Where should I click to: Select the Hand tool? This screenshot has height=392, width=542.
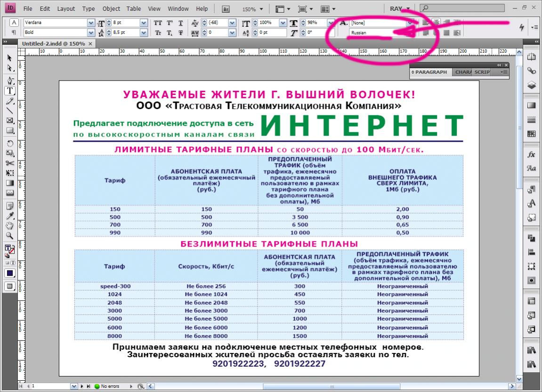(10, 226)
